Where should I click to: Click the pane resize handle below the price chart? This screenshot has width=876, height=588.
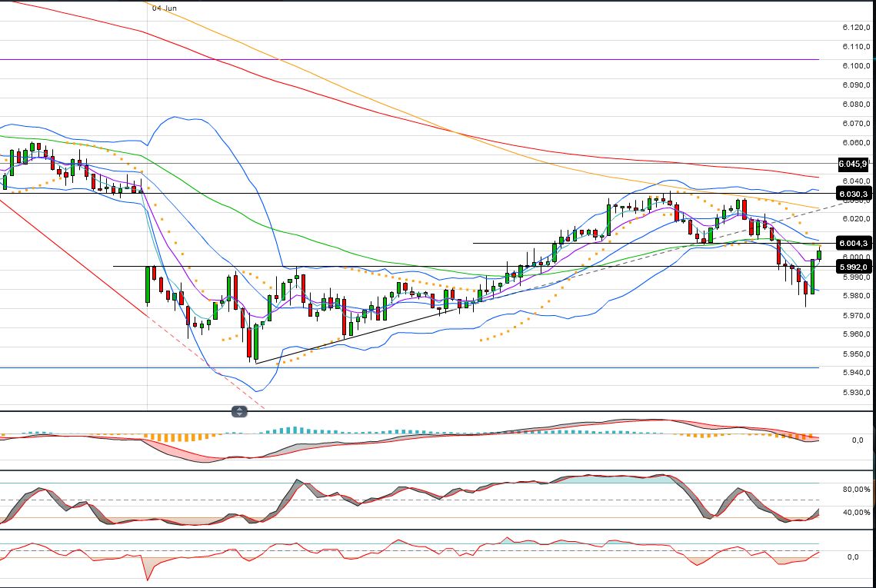[x=239, y=412]
